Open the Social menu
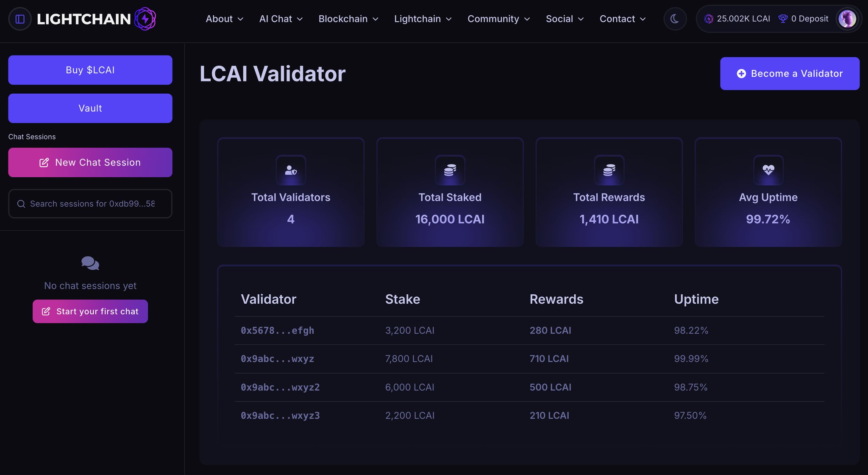 (x=565, y=19)
